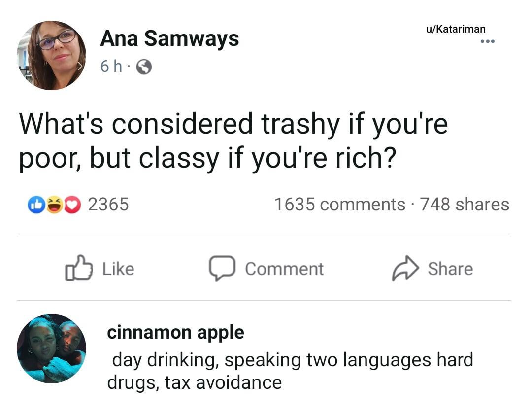
Task: Click the day drinking comment text
Action: click(x=290, y=371)
